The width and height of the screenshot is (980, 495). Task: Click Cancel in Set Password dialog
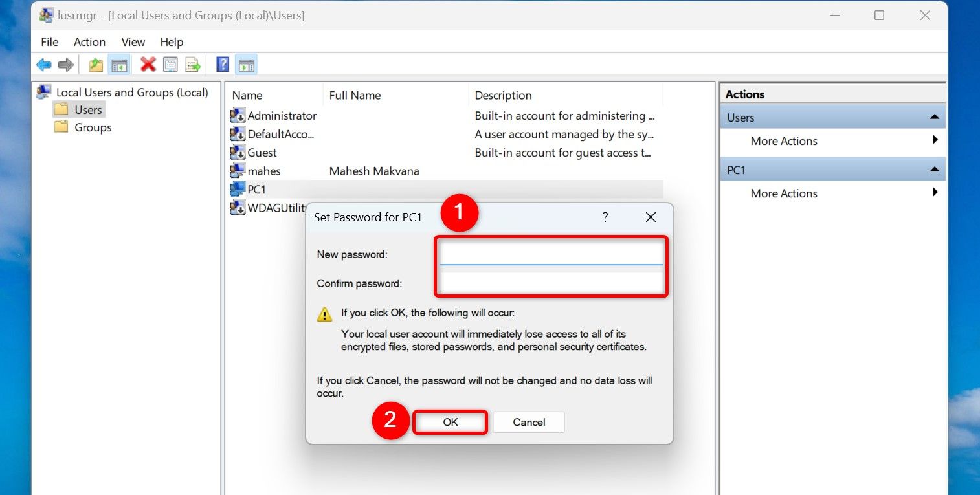[x=529, y=422]
